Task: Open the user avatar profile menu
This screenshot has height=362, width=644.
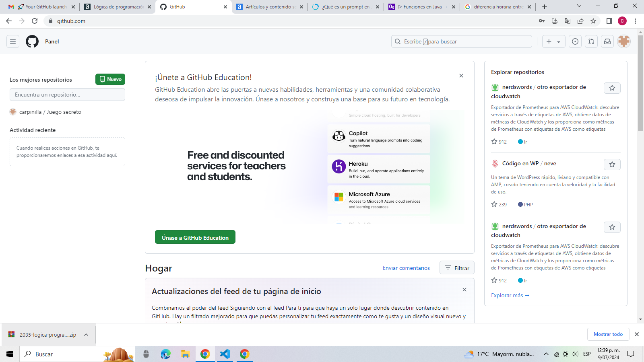Action: click(x=624, y=41)
